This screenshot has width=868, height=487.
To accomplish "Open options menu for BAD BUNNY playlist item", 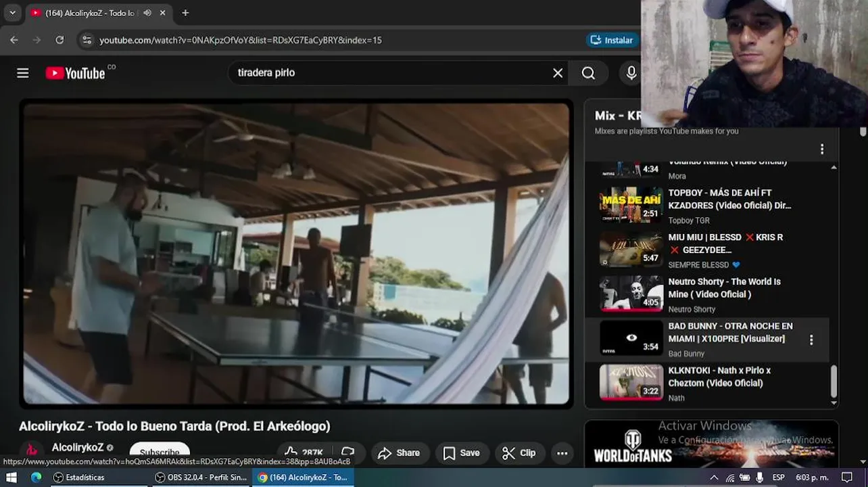I will point(811,340).
